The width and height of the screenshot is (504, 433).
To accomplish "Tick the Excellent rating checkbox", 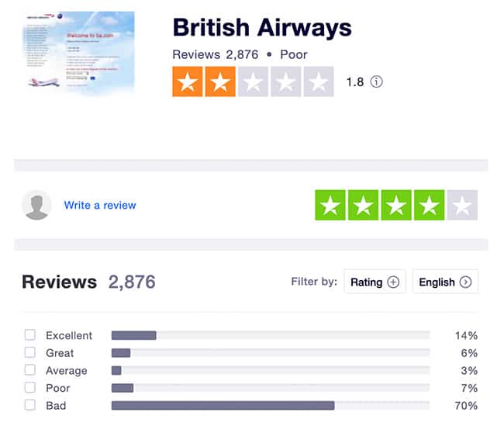I will [30, 335].
